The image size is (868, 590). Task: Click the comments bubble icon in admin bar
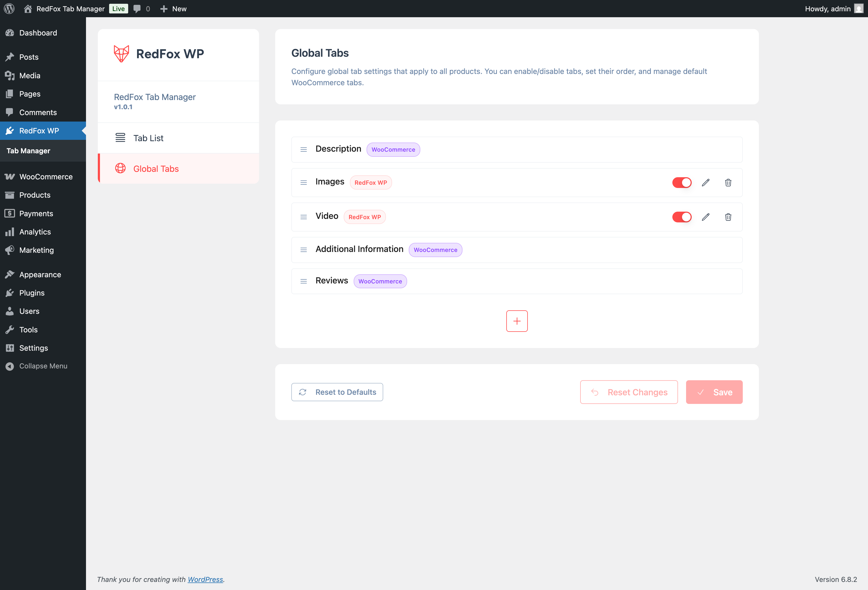coord(137,9)
